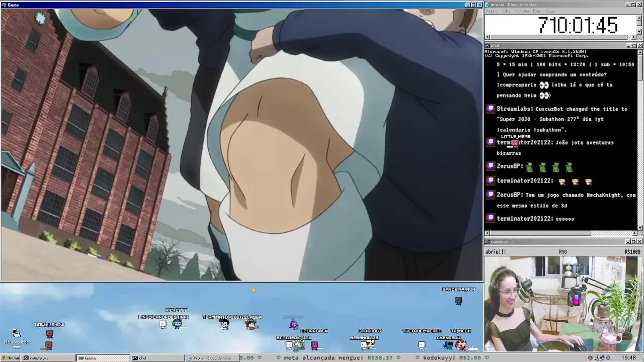Open the Editar menu in Notepad
644x362 pixels.
tap(506, 11)
